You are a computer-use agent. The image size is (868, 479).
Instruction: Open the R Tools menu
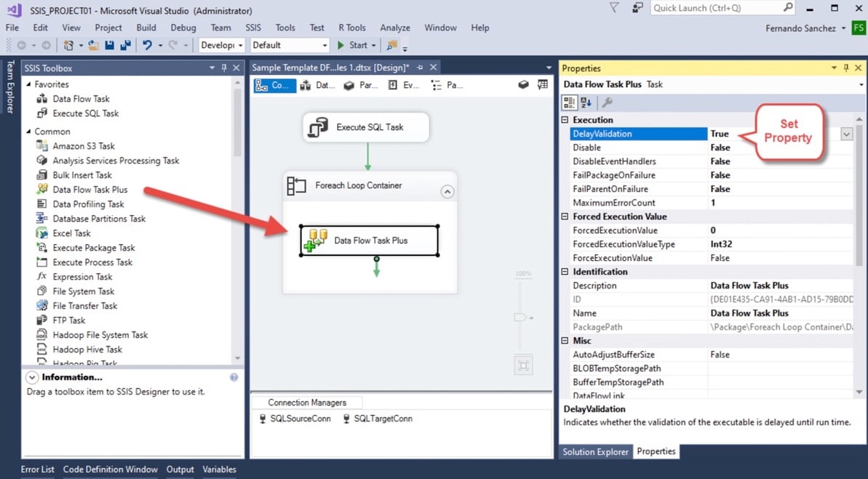(x=352, y=28)
